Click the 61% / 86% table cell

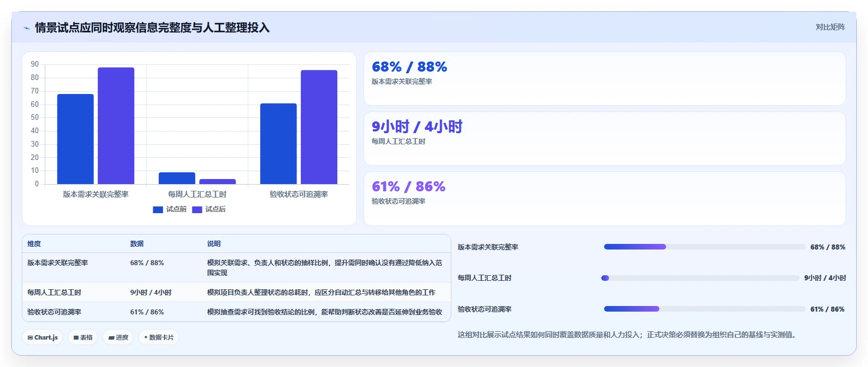point(147,312)
